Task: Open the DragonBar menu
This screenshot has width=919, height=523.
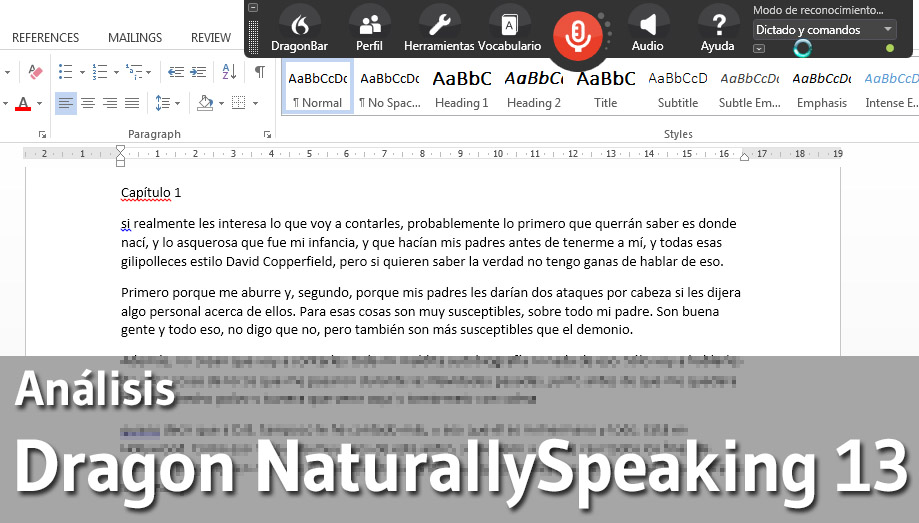Action: pos(299,30)
